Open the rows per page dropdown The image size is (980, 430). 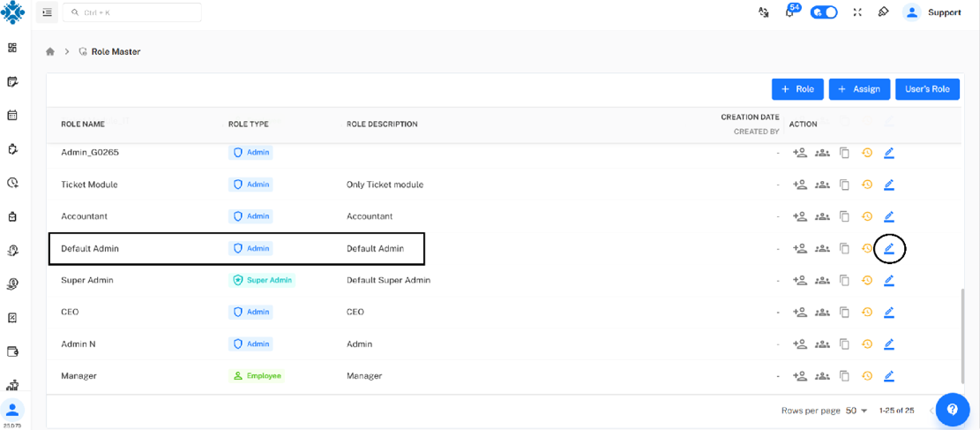click(857, 411)
